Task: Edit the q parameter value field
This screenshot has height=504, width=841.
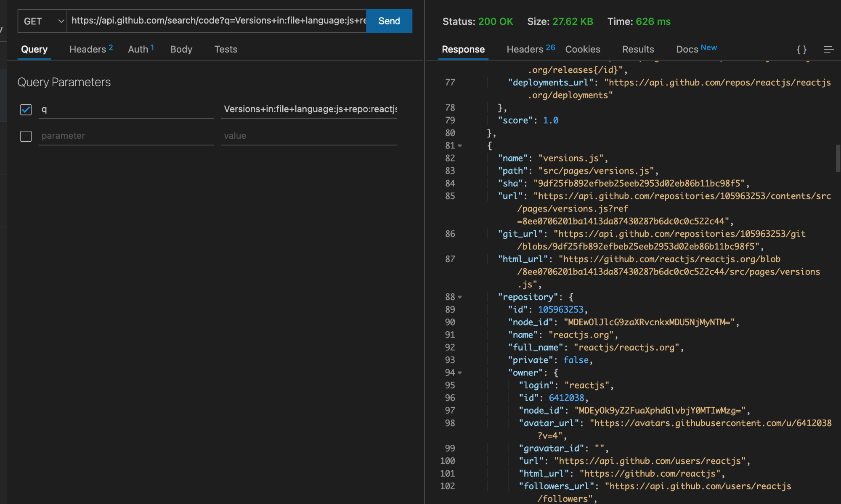Action: (309, 110)
